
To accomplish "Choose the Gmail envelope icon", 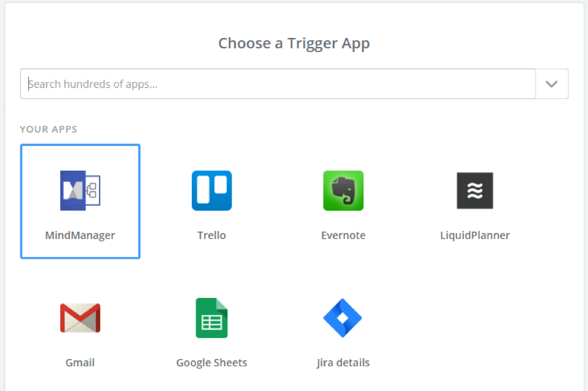I will pyautogui.click(x=80, y=318).
